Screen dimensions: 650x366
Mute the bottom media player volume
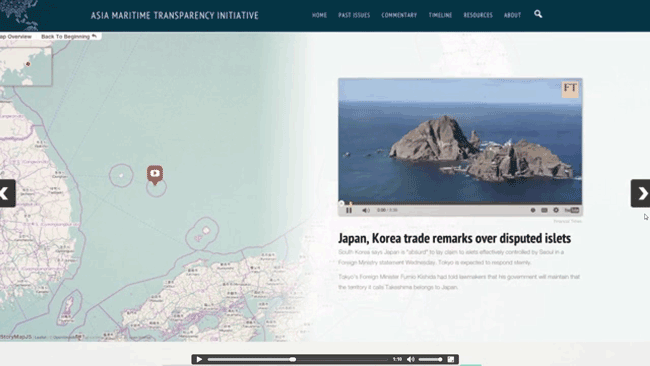410,359
